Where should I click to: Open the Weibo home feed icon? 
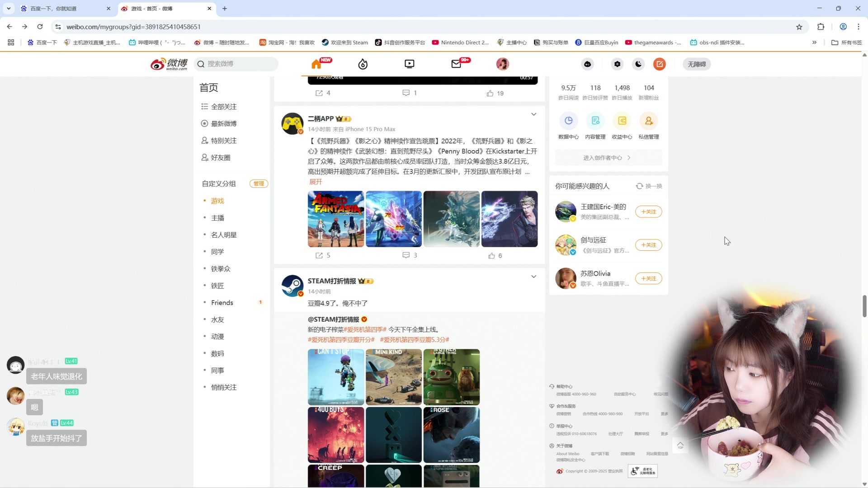click(x=317, y=64)
